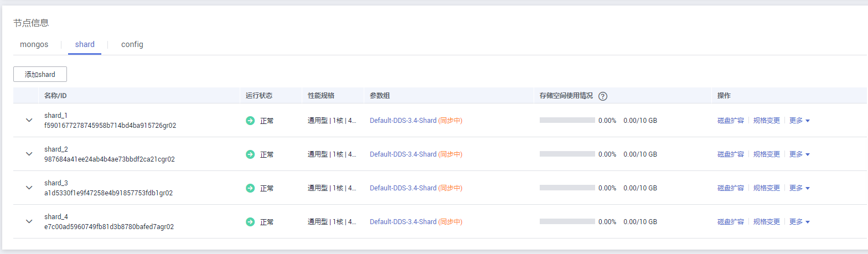Click the 添加shard button
This screenshot has width=868, height=254.
coord(40,74)
